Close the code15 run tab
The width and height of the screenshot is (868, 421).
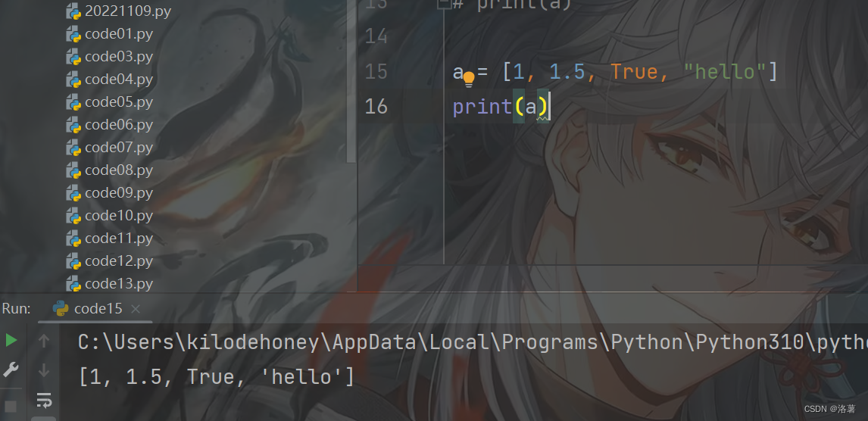point(136,309)
